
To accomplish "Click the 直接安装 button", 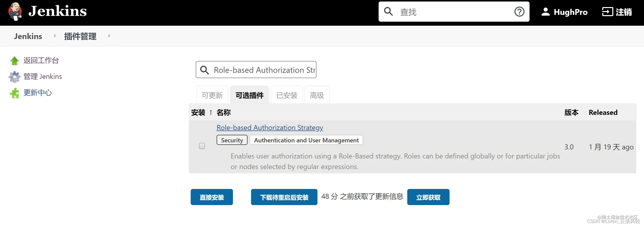I will coord(212,197).
